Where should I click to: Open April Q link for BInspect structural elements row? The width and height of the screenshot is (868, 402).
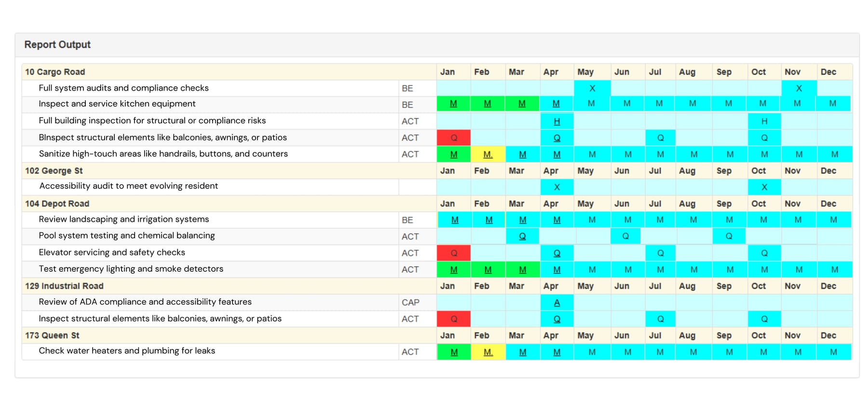[557, 138]
